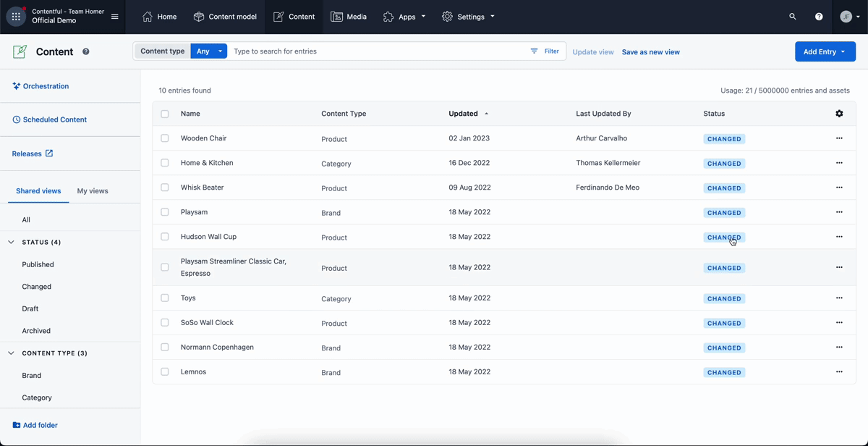Screen dimensions: 868x446
Task: Open the Add Entry dropdown button
Action: [x=825, y=51]
